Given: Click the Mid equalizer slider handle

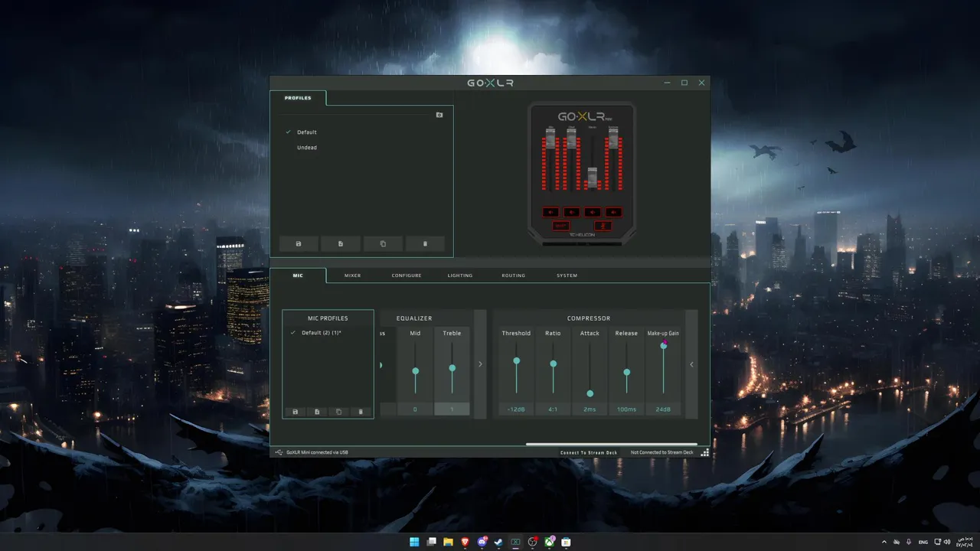Looking at the screenshot, I should (x=416, y=370).
